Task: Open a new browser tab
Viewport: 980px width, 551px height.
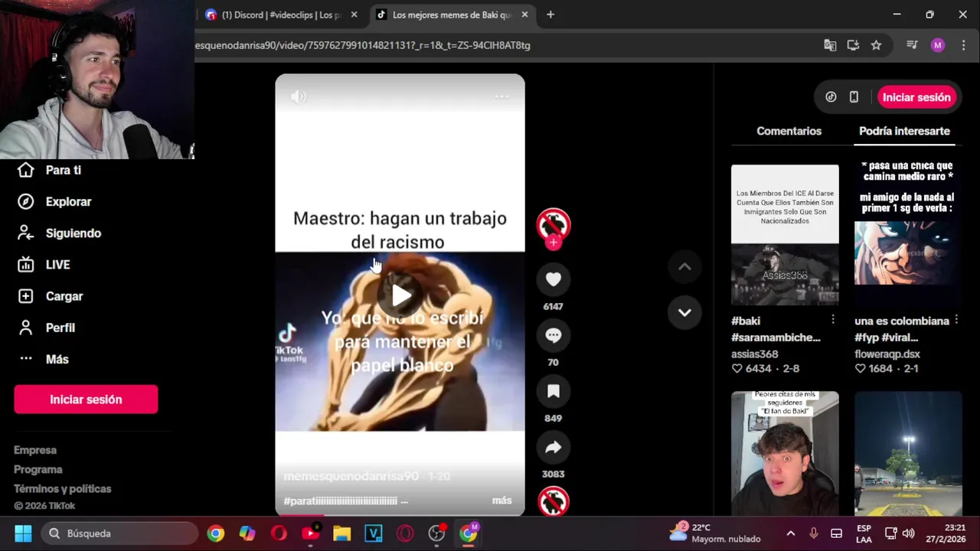Action: 550,15
